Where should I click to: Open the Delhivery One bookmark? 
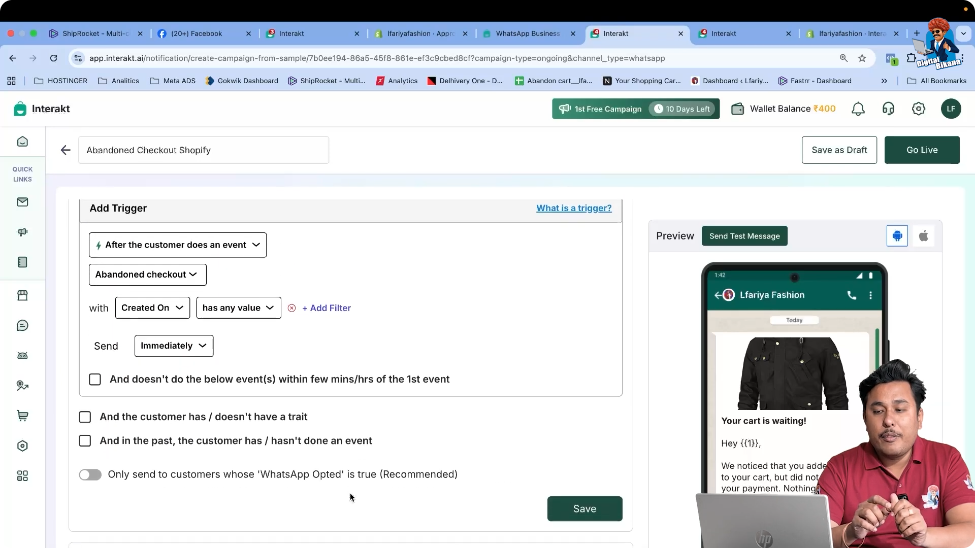(465, 80)
